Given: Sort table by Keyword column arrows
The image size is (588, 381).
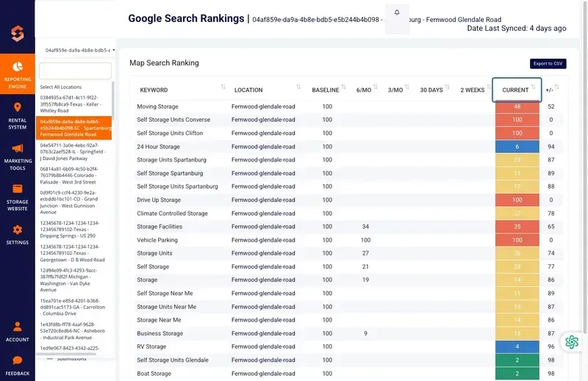Looking at the screenshot, I should [223, 87].
